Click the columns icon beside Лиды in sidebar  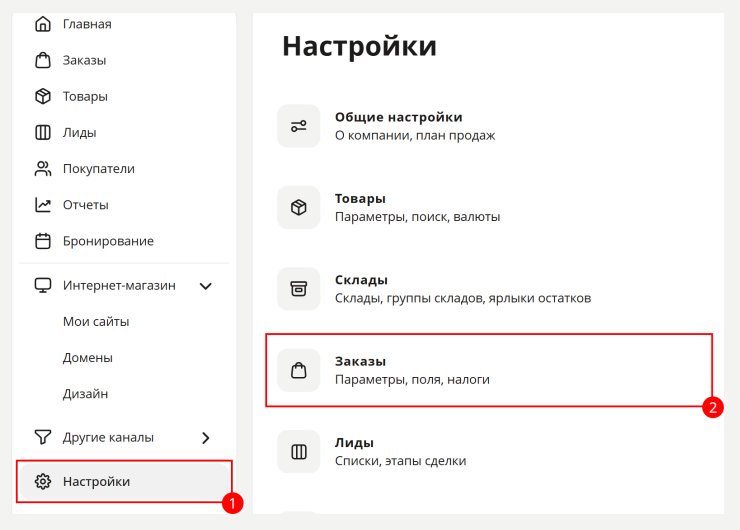coord(43,133)
